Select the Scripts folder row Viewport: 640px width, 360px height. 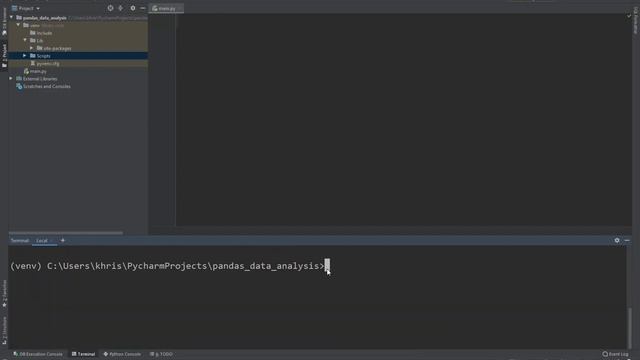pyautogui.click(x=78, y=56)
